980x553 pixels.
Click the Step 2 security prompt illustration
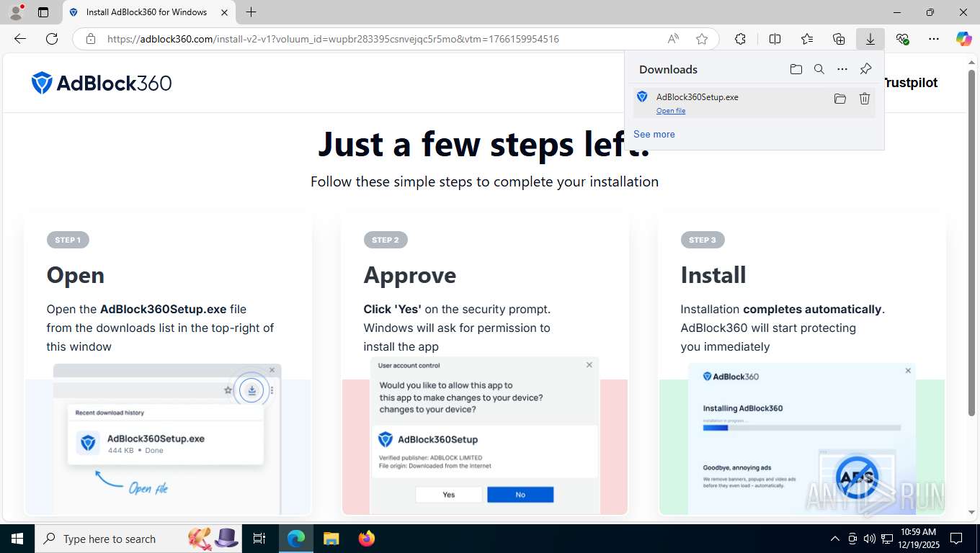pyautogui.click(x=485, y=436)
